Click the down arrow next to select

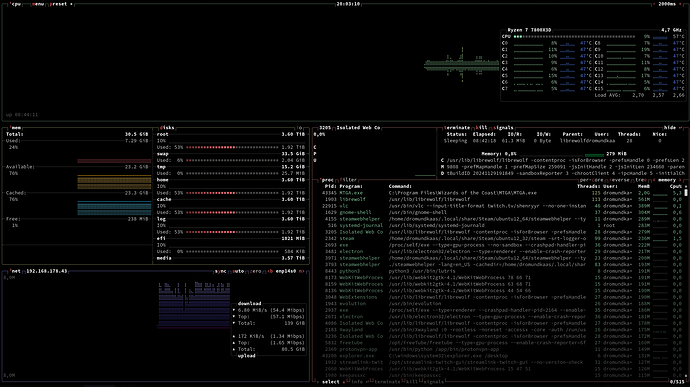tap(343, 382)
